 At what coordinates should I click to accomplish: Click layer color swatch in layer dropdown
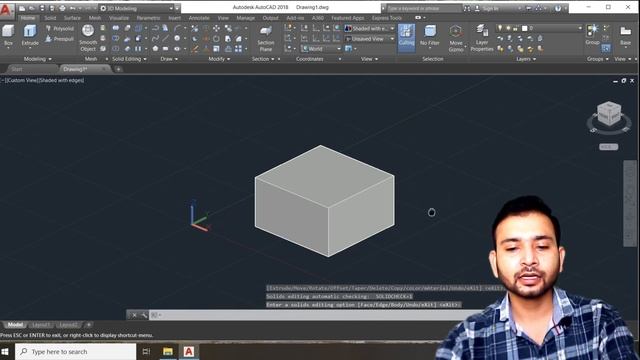pos(524,28)
